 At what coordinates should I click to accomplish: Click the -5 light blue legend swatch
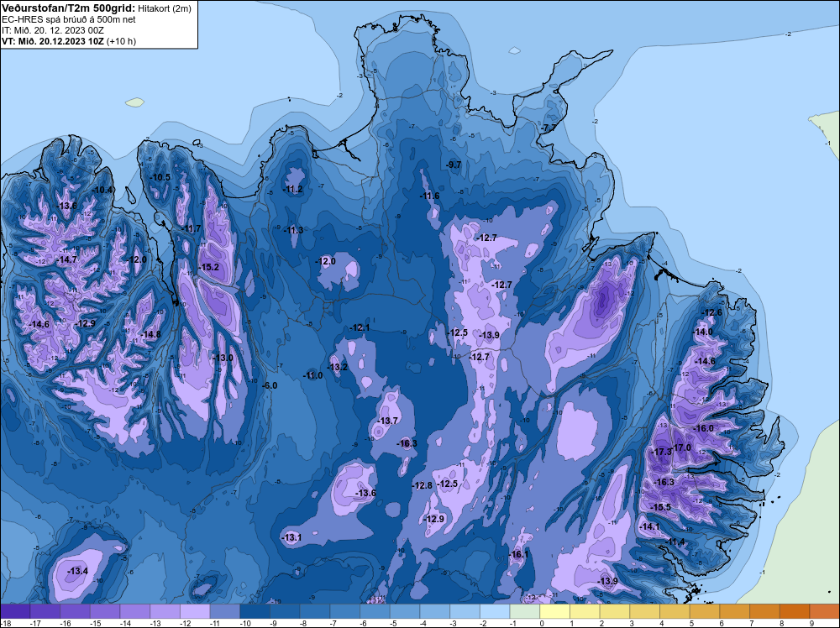coord(405,610)
